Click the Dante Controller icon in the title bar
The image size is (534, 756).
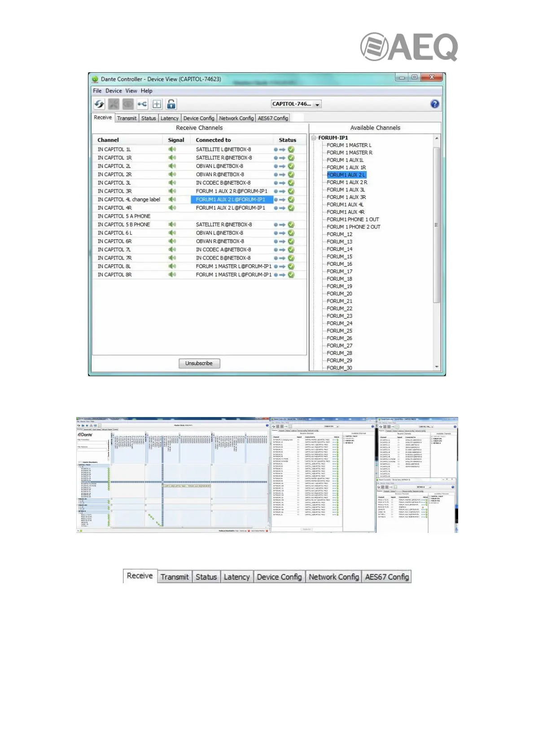pyautogui.click(x=95, y=79)
